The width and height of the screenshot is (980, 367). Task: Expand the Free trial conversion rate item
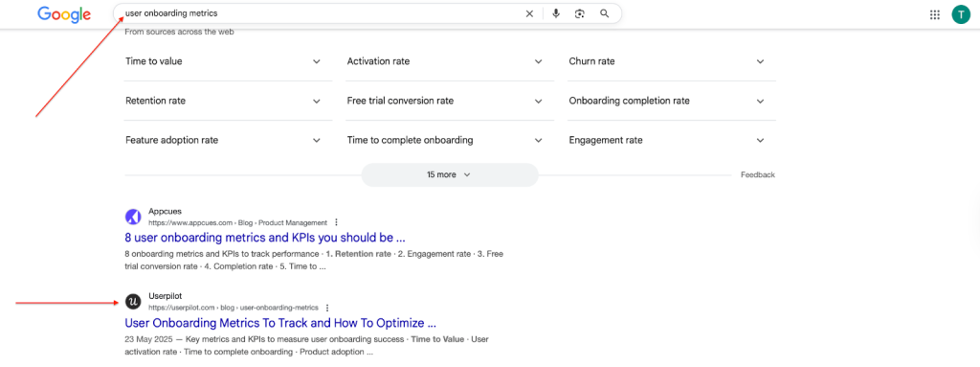pos(450,101)
